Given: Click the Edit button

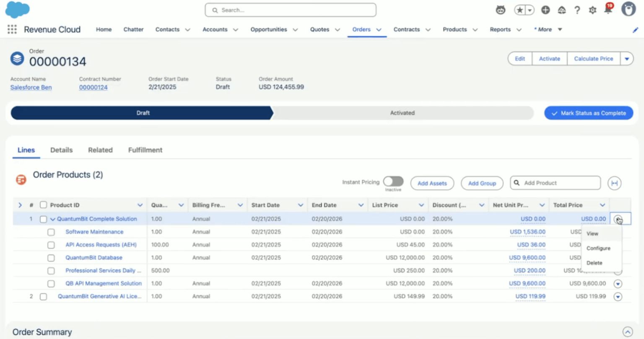Looking at the screenshot, I should pos(520,59).
